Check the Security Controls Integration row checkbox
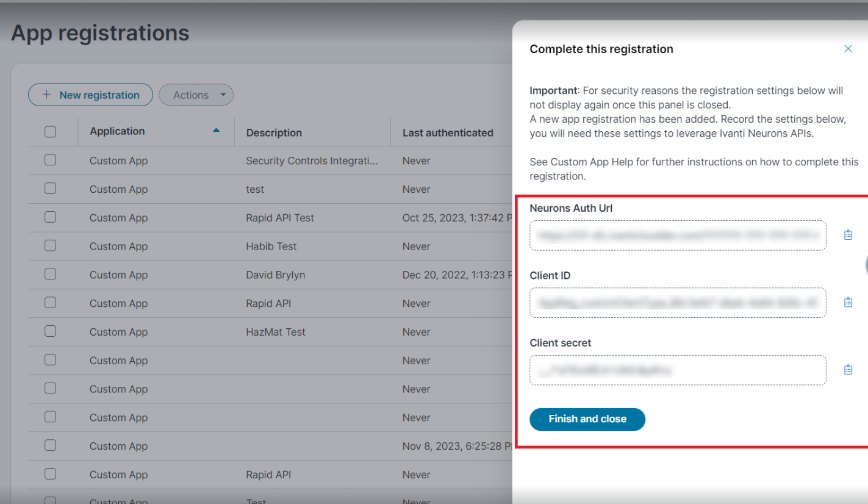The height and width of the screenshot is (504, 868). tap(51, 160)
